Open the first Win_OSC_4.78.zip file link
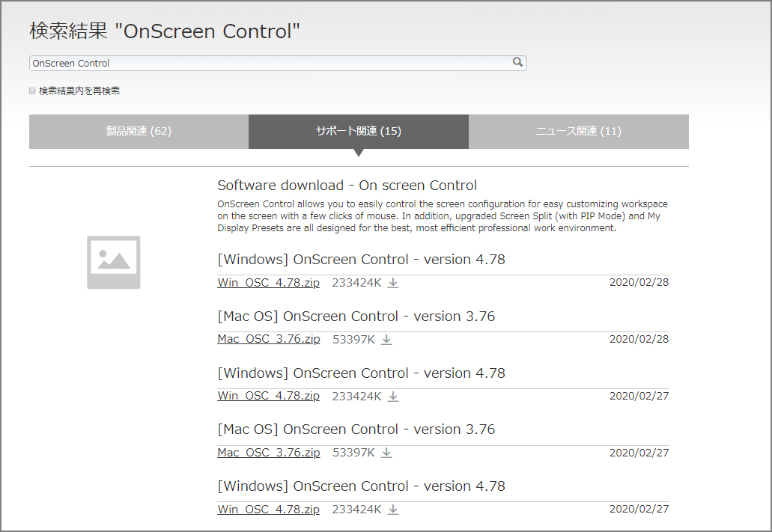The height and width of the screenshot is (532, 772). [268, 283]
